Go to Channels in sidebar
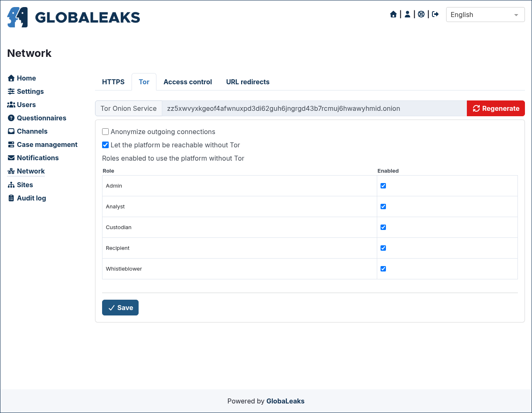The image size is (532, 413). [28, 131]
